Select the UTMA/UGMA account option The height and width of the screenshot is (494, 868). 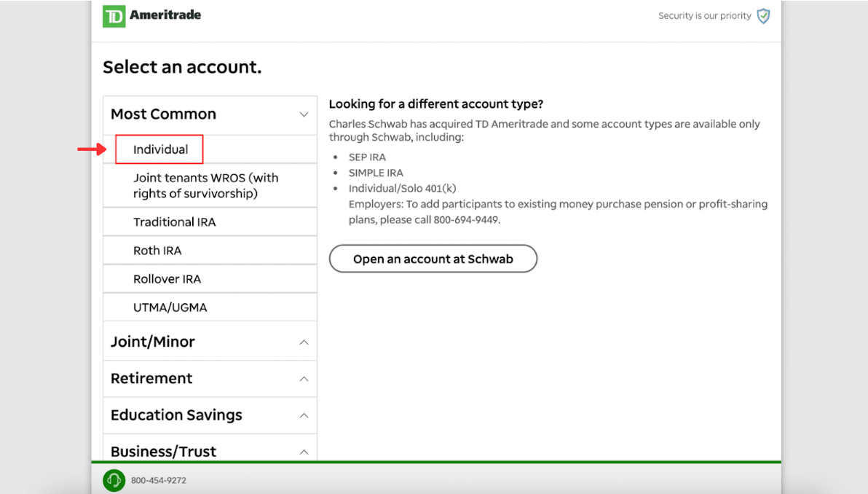[x=170, y=307]
